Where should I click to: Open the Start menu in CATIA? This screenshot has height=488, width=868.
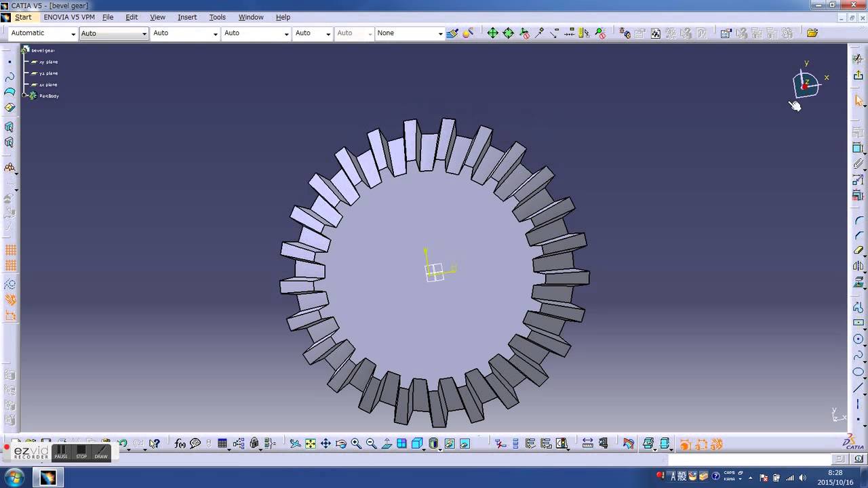pyautogui.click(x=23, y=17)
